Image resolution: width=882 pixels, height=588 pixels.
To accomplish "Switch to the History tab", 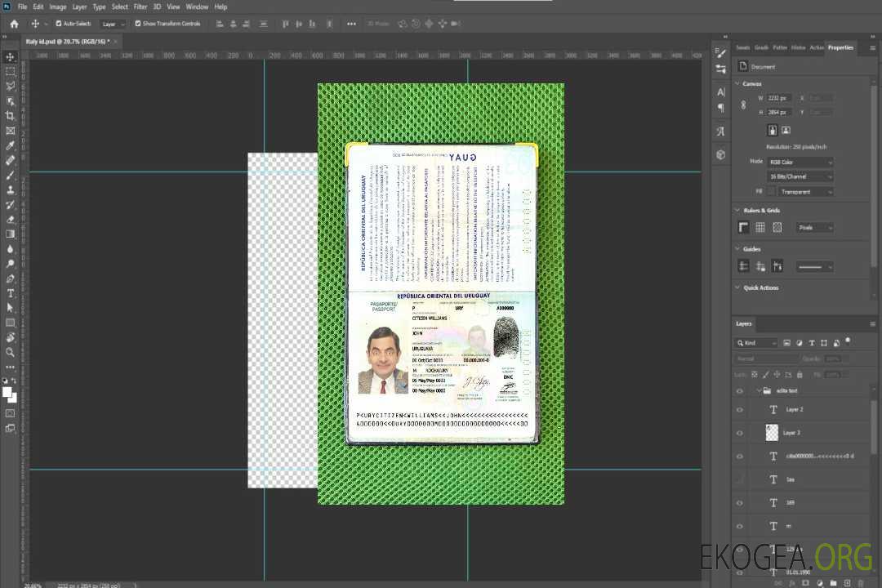I will coord(798,47).
